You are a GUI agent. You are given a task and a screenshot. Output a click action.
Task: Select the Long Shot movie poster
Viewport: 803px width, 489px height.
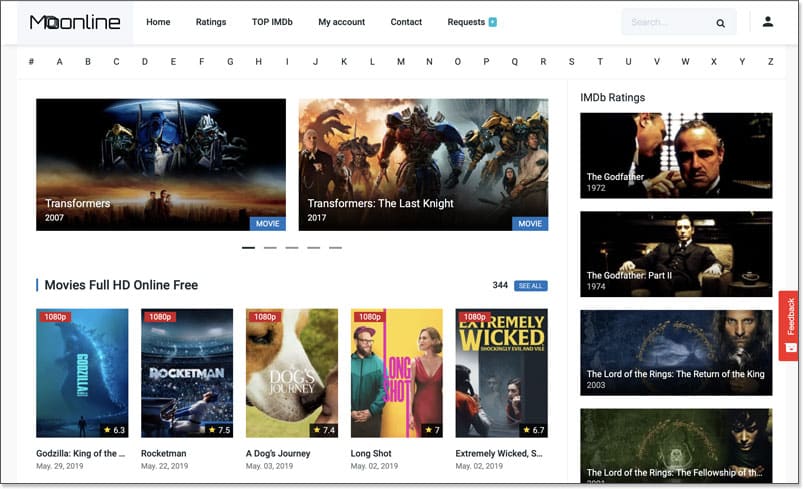tap(396, 373)
